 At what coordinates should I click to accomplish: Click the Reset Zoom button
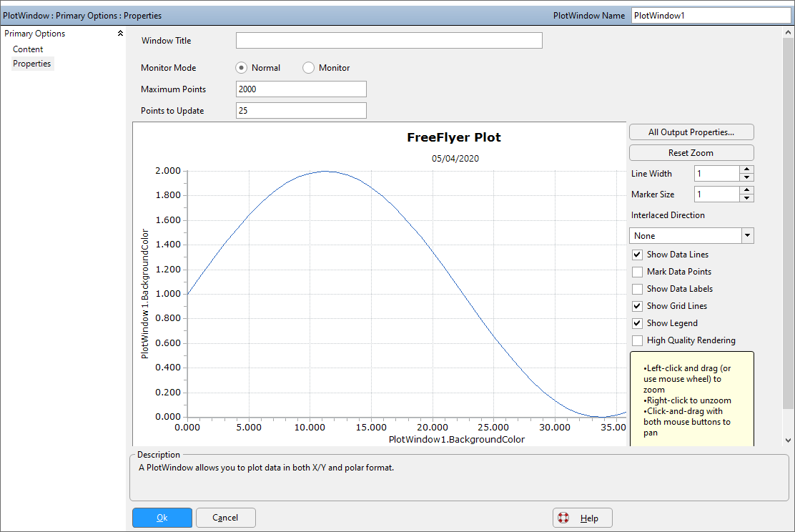coord(691,152)
